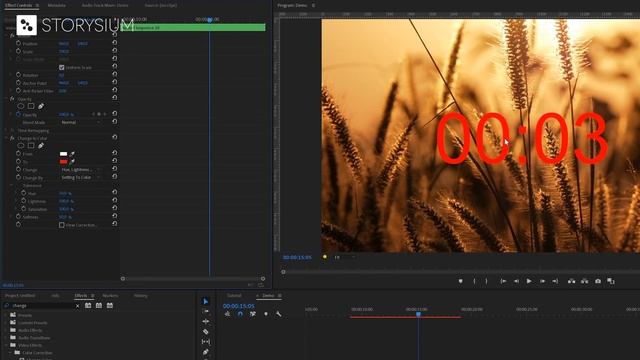Click the Opacity pen mask tool
Image resolution: width=640 pixels, height=360 pixels.
tap(41, 106)
